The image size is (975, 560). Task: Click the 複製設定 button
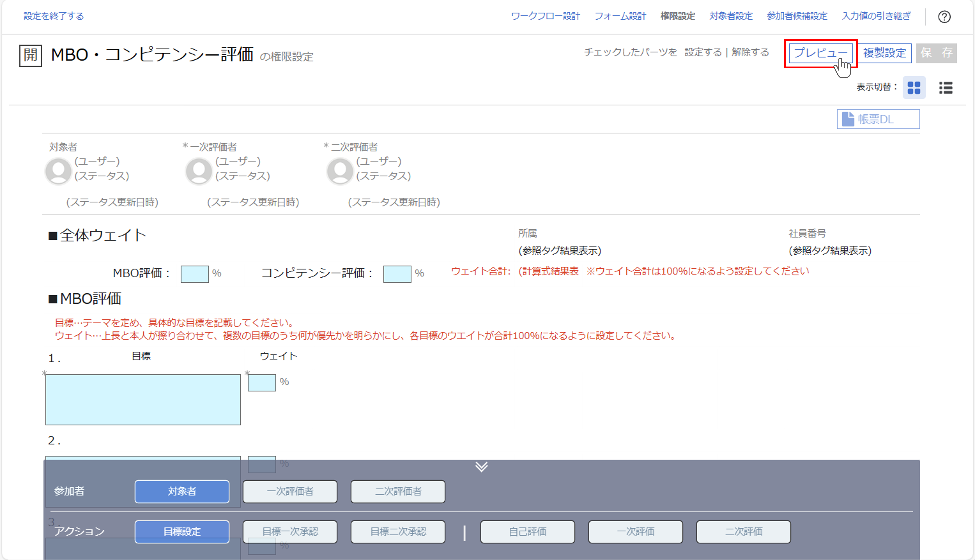pyautogui.click(x=884, y=53)
